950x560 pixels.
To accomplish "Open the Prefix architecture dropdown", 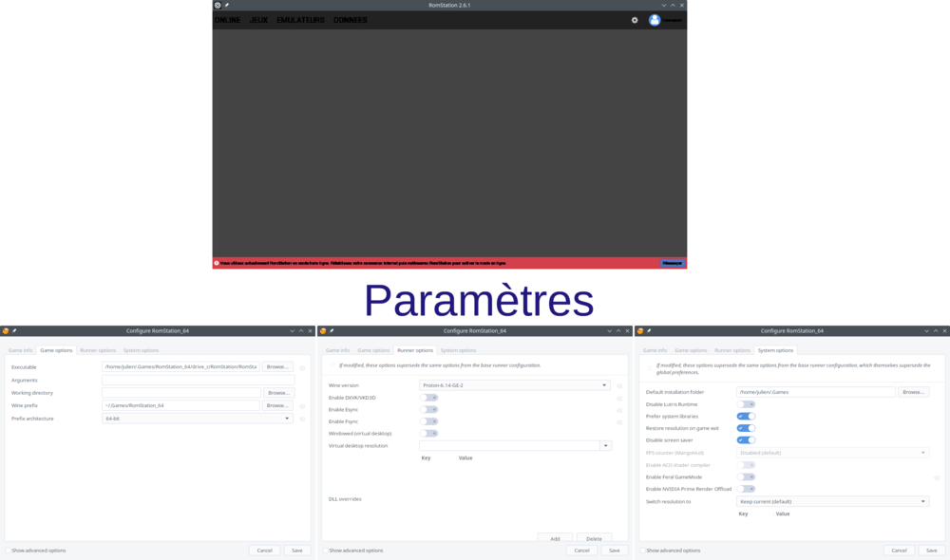I will 198,419.
